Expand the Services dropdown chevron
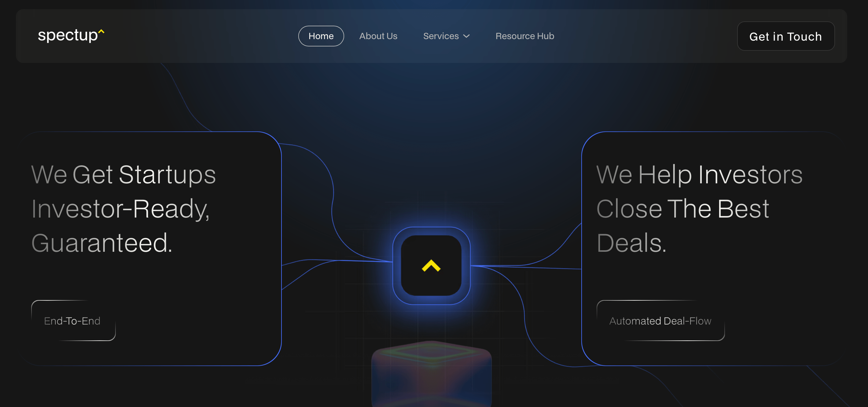 467,36
